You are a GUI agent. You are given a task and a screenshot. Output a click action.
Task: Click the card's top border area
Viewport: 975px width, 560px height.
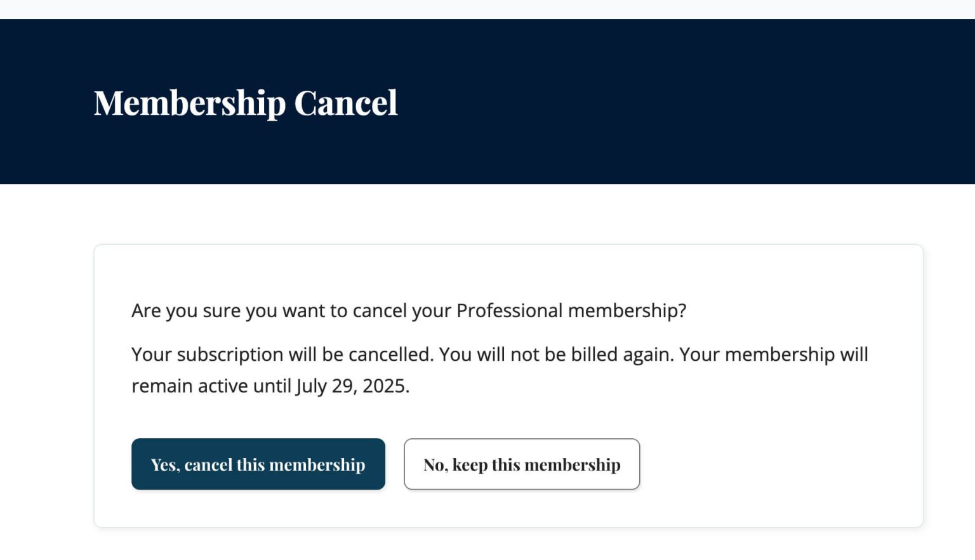[508, 246]
